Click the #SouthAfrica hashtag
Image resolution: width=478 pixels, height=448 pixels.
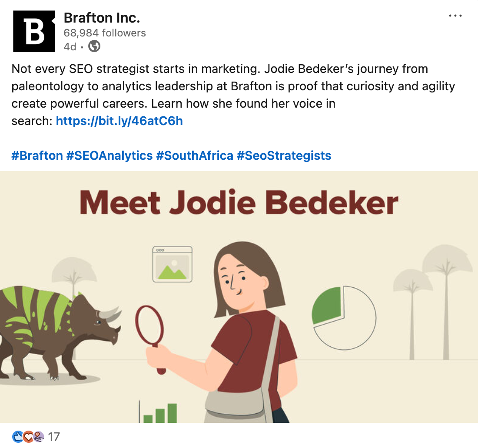[x=195, y=155]
